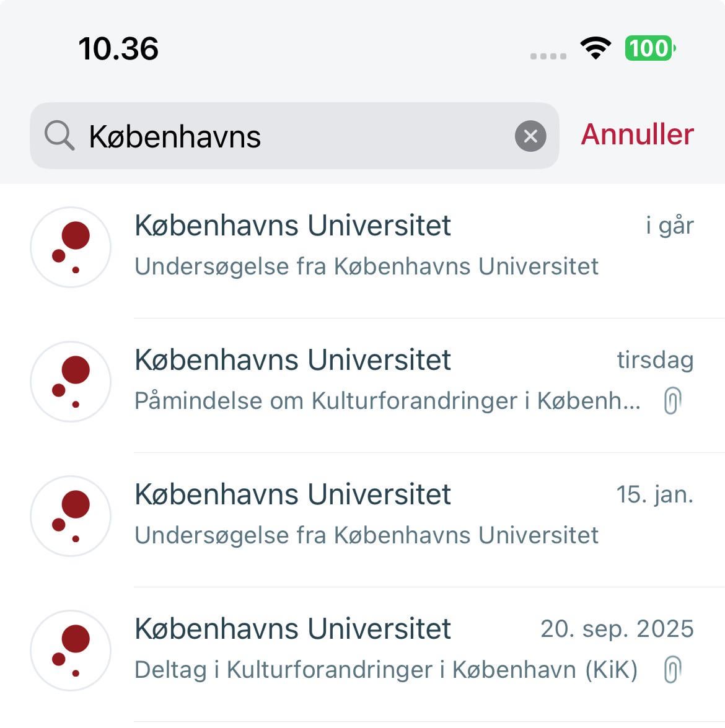Tap the cellular signal dots indicator
This screenshot has height=728, width=725.
click(548, 56)
